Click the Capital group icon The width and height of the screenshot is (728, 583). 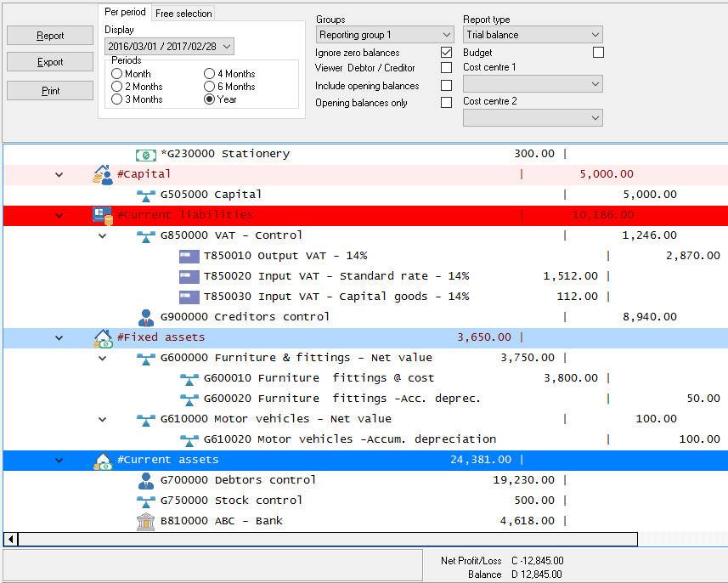point(103,174)
